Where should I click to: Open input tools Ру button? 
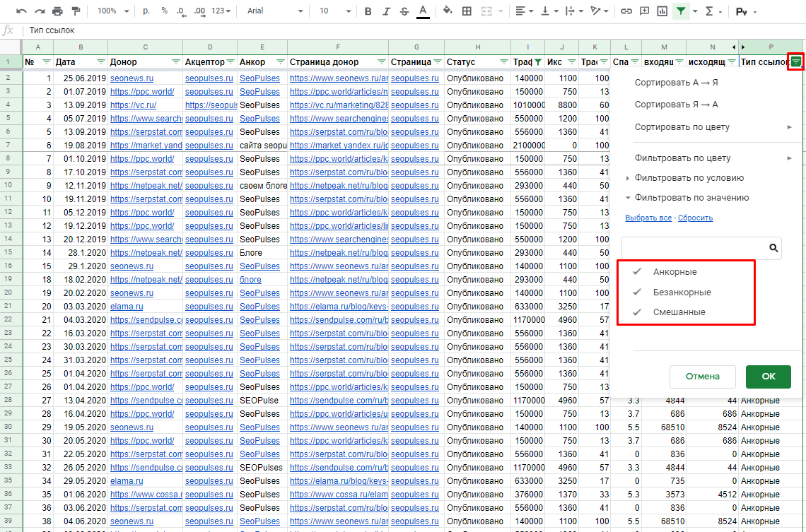point(747,11)
